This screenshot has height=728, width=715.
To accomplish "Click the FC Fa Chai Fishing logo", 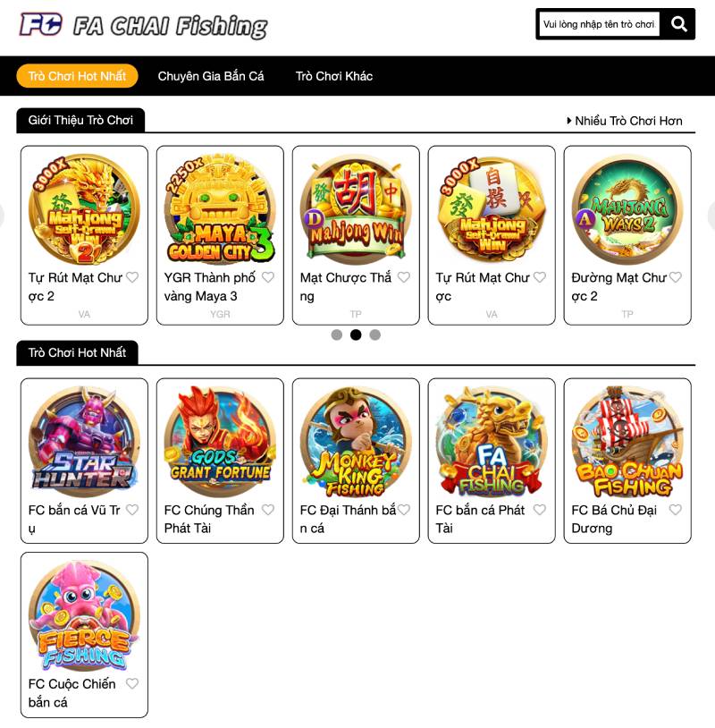I will point(143,25).
